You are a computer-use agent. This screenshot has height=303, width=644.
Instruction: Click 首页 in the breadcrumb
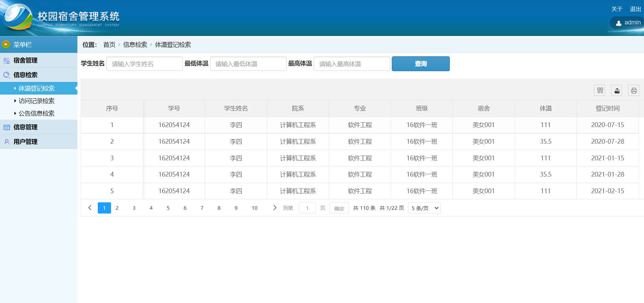109,45
